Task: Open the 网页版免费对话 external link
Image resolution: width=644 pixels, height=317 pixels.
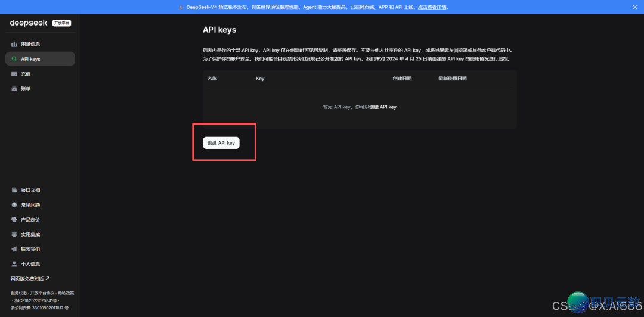Action: (x=30, y=279)
